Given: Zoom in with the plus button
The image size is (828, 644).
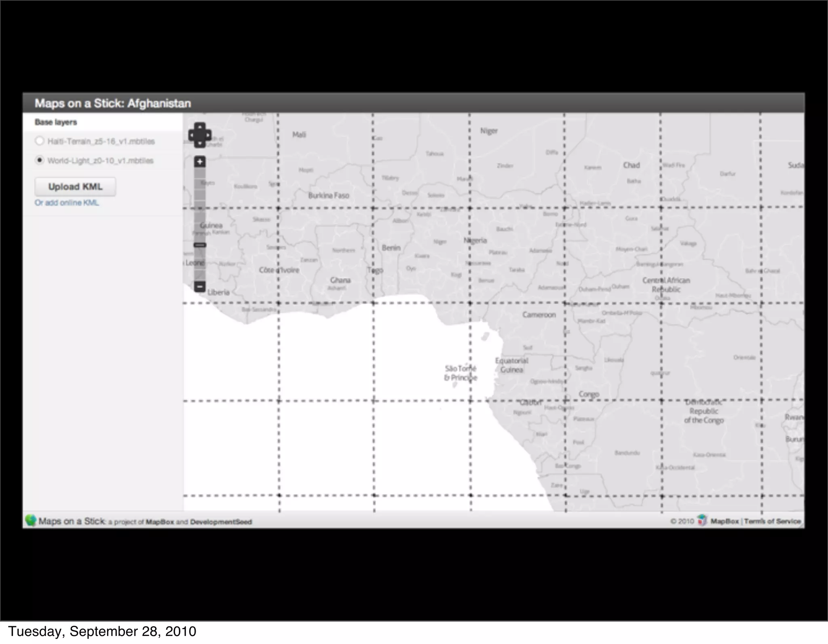Looking at the screenshot, I should click(x=200, y=162).
